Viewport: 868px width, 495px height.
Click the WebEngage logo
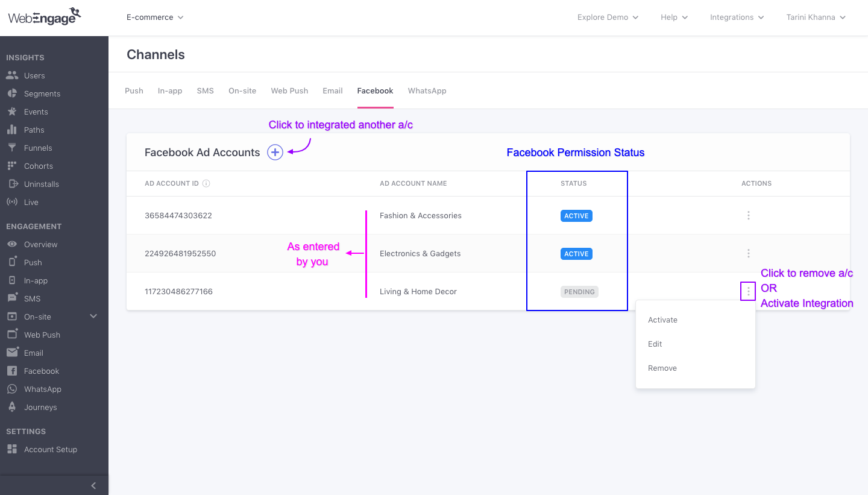(x=45, y=17)
